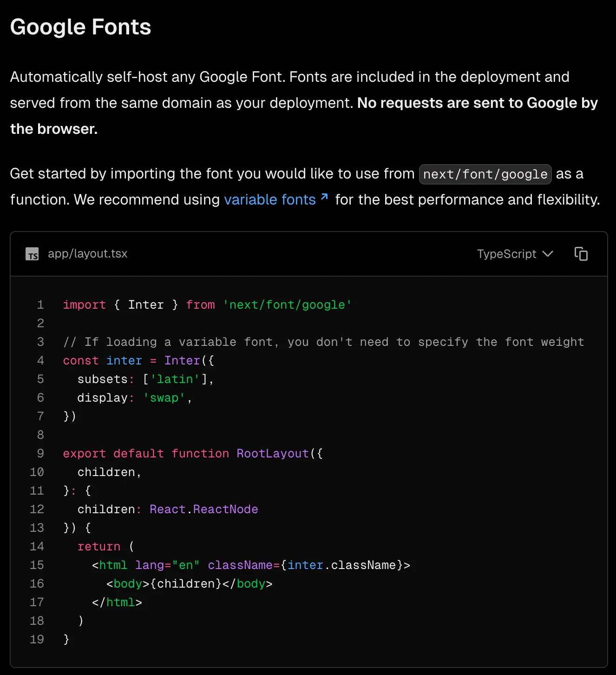616x675 pixels.
Task: Click the 'next/font/google' import string
Action: click(x=287, y=305)
